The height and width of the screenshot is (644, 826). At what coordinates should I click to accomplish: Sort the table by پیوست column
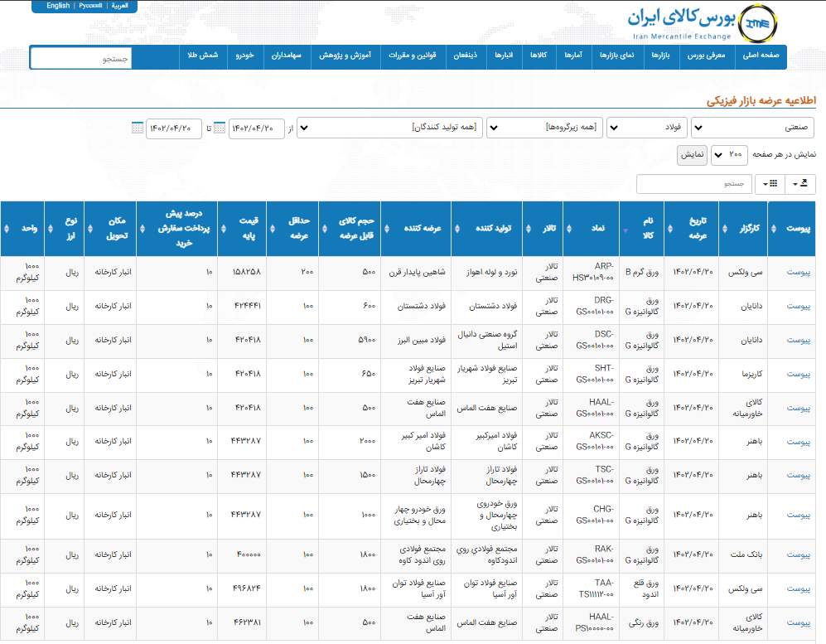792,229
